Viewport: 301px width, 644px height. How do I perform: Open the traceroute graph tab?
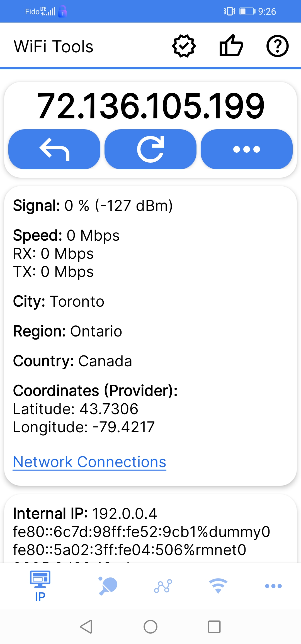(163, 586)
